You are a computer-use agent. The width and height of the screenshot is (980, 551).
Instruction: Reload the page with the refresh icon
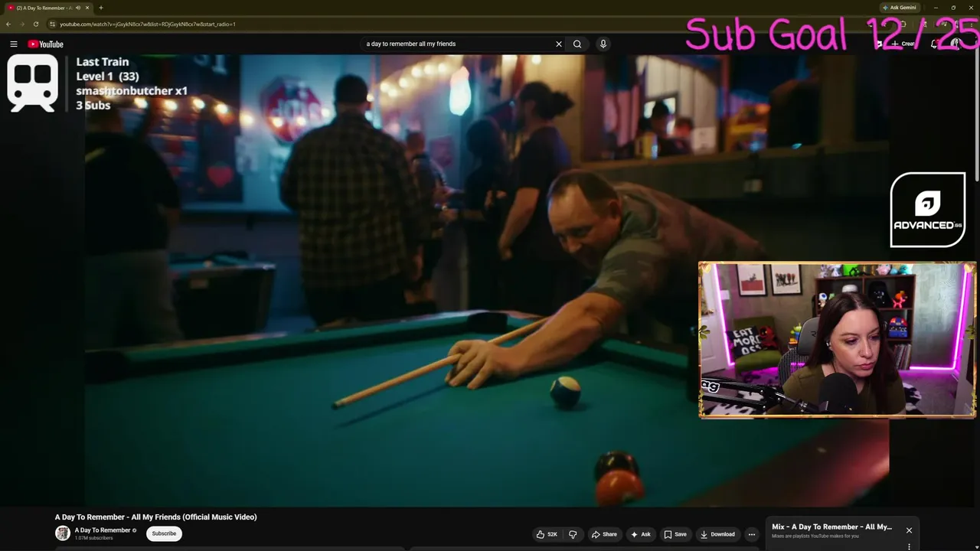[x=35, y=24]
